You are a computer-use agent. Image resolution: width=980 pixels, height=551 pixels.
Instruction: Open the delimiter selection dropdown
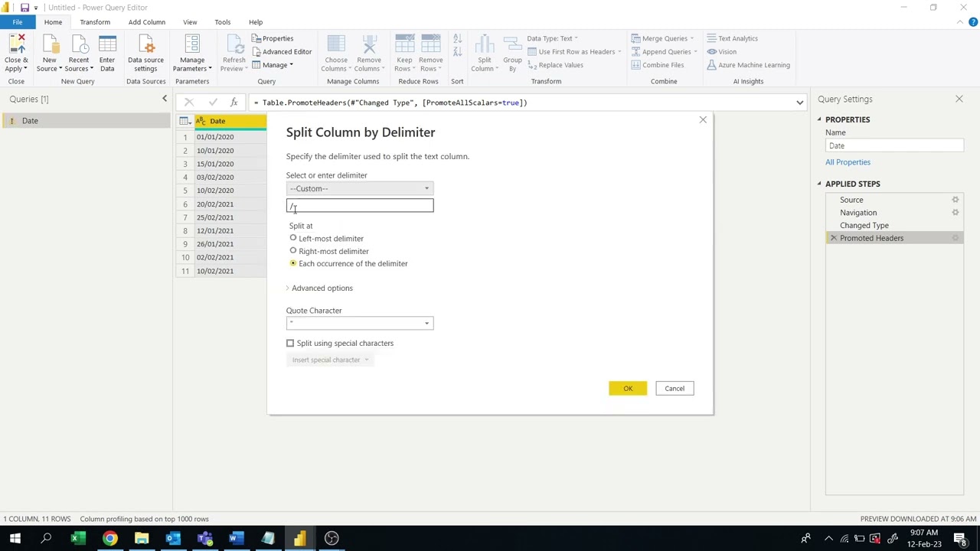[360, 188]
